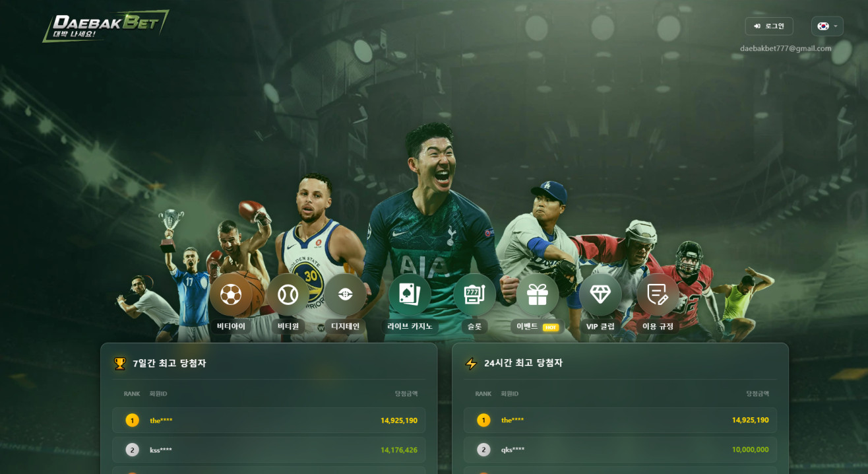The height and width of the screenshot is (474, 868).
Task: Click 회원ID column header in 7일간 table
Action: coord(158,393)
